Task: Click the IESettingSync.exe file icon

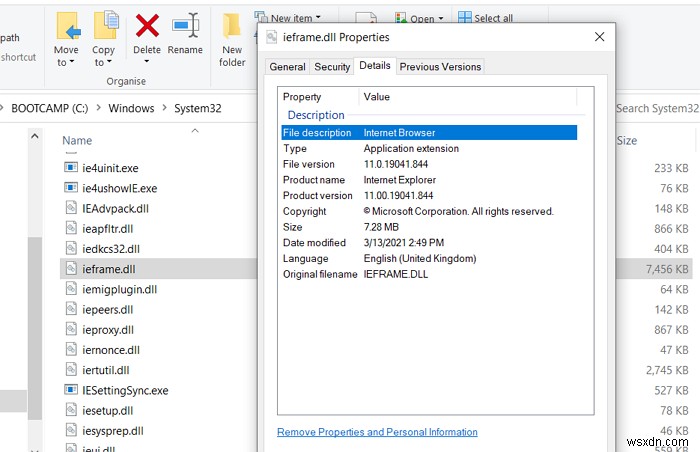Action: (x=71, y=389)
